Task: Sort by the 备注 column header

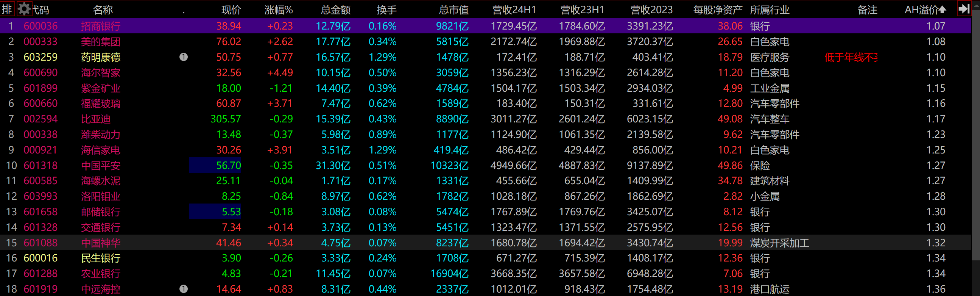Action: coord(868,9)
